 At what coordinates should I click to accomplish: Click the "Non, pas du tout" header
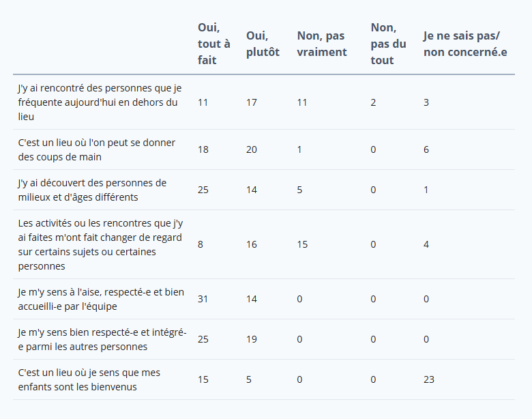pyautogui.click(x=388, y=44)
